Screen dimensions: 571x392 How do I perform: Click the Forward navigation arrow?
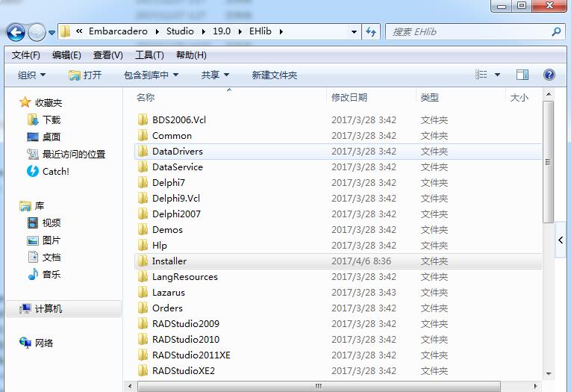tap(37, 32)
